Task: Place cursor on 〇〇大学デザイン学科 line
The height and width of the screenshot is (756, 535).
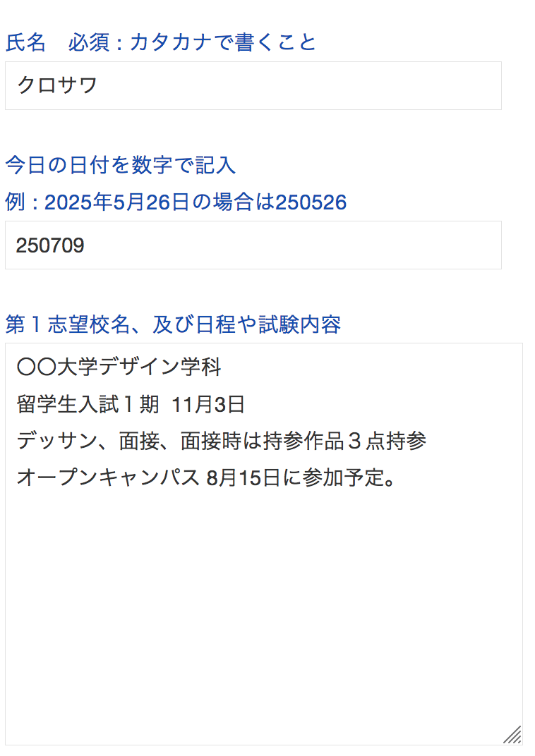Action: coord(119,367)
